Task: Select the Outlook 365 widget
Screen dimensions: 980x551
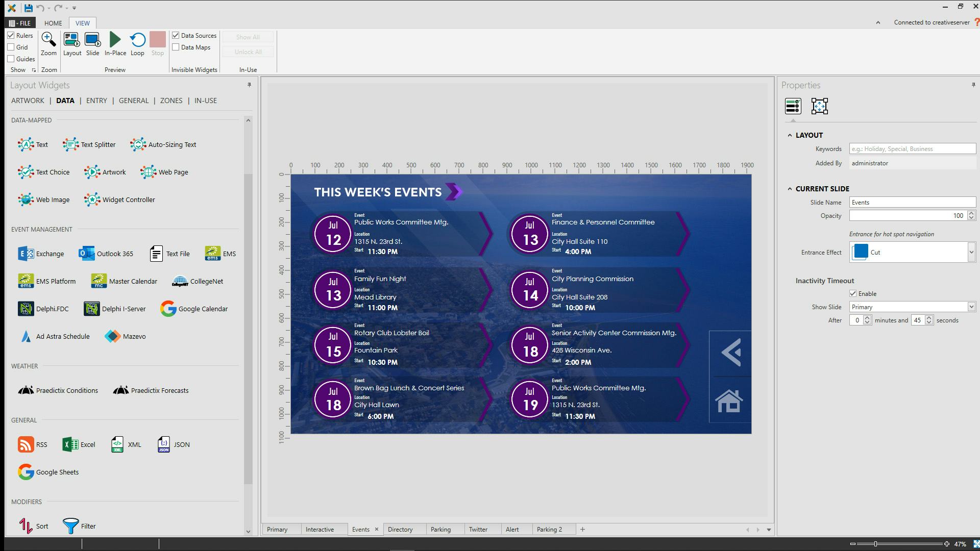Action: (x=106, y=254)
